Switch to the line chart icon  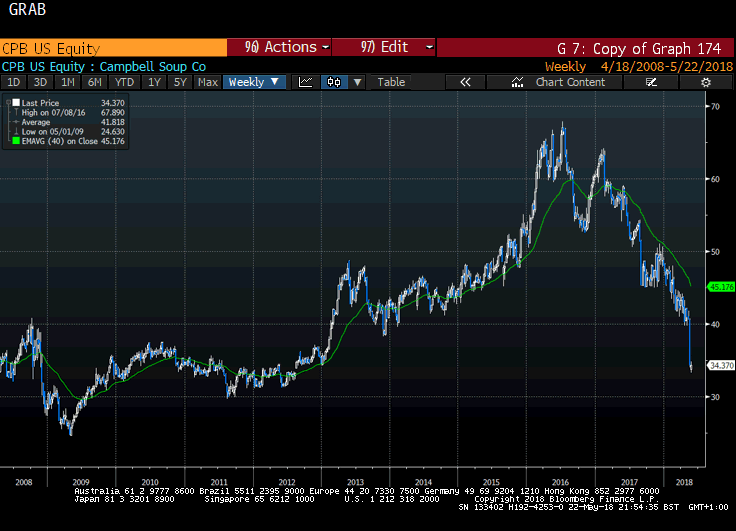(x=306, y=82)
